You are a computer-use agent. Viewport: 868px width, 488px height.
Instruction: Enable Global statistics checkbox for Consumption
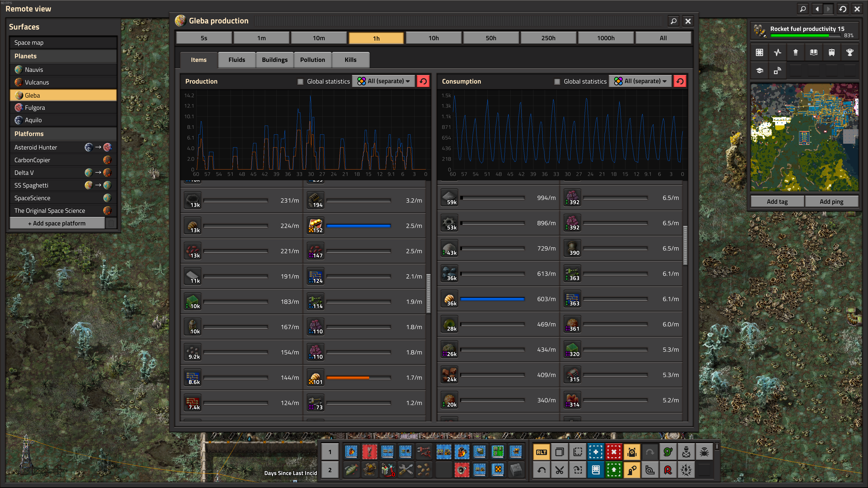click(x=557, y=82)
